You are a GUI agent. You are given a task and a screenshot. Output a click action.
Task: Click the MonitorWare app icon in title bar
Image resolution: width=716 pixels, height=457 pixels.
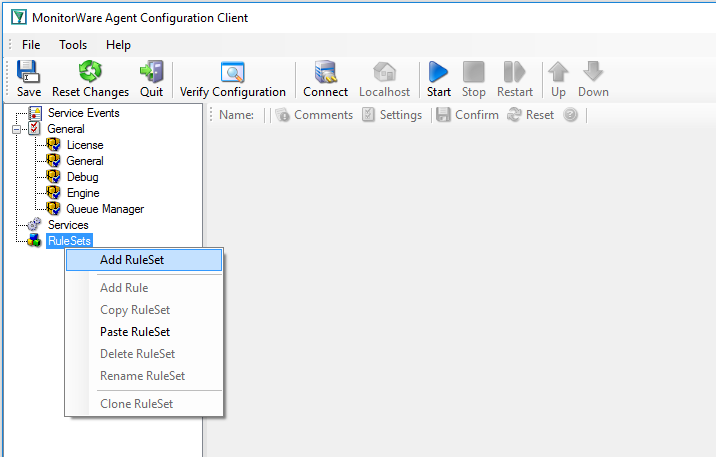[x=19, y=17]
